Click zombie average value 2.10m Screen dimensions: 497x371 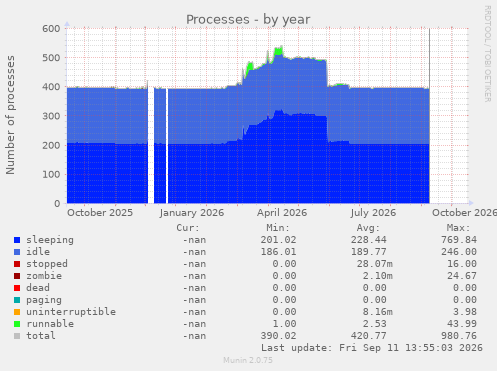(x=378, y=276)
